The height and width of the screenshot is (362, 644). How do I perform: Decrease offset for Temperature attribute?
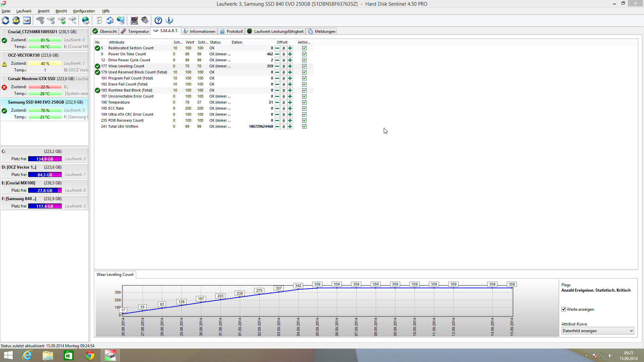point(277,103)
